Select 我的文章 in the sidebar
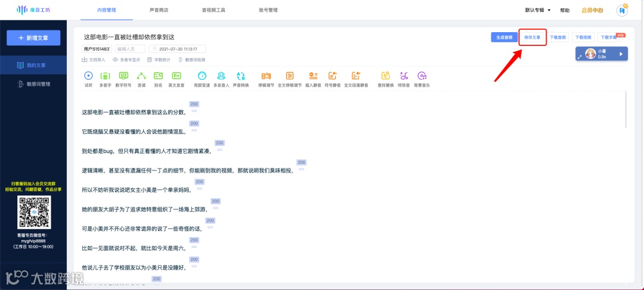 [33, 65]
